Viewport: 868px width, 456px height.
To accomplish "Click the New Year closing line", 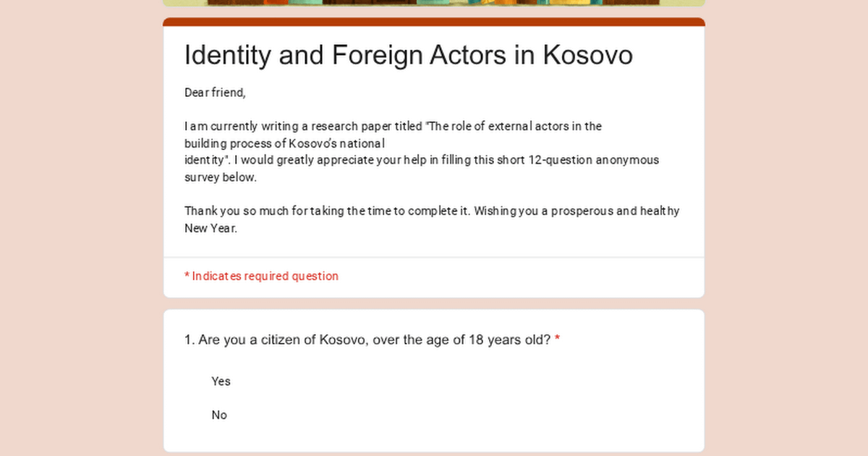I will point(210,228).
